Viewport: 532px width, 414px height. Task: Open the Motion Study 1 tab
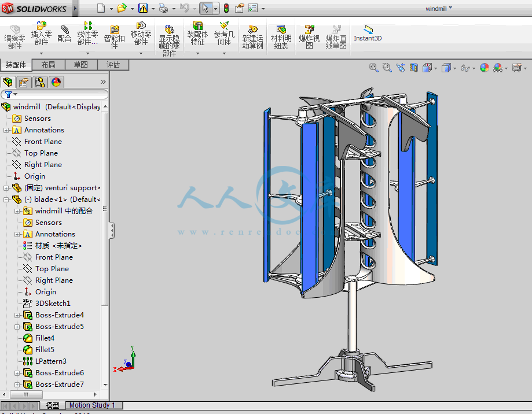point(92,405)
